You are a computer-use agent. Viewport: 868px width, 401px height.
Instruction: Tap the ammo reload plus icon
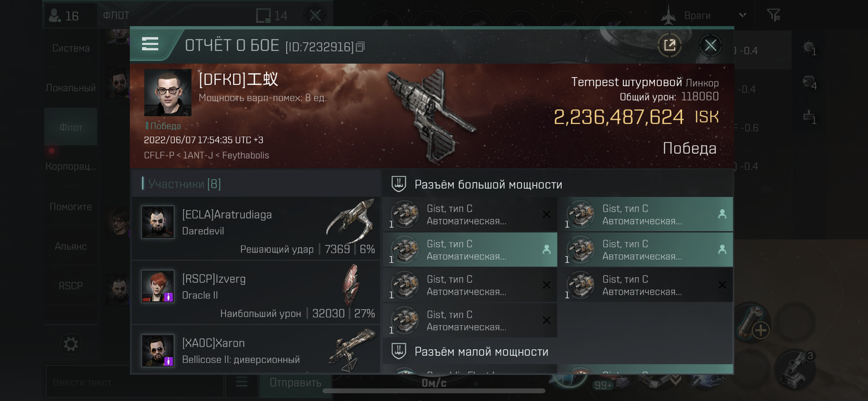[760, 330]
